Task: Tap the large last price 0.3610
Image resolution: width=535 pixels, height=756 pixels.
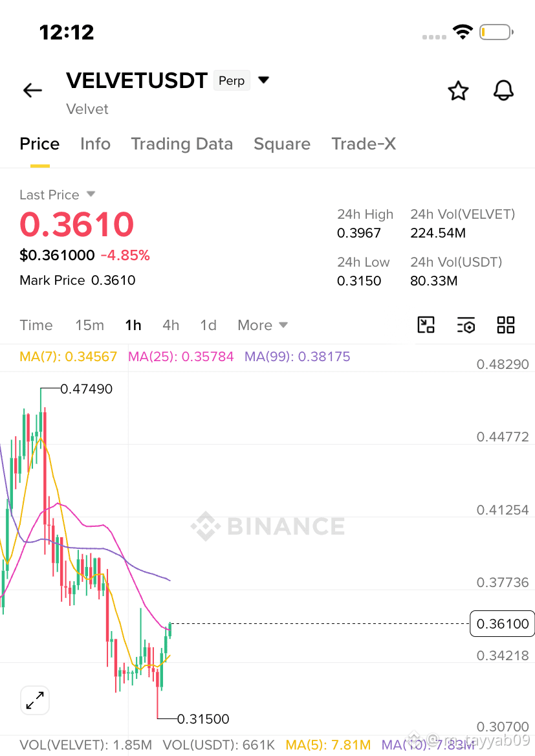Action: click(x=76, y=225)
